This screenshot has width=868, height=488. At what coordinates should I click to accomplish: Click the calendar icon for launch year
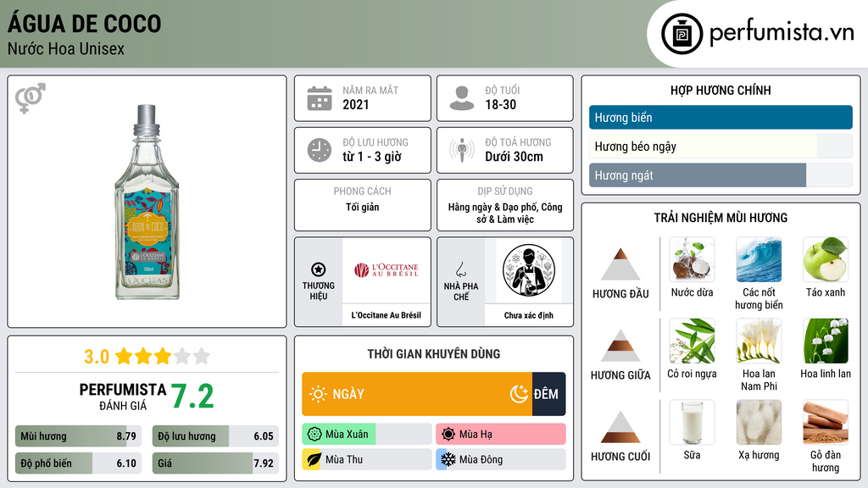pyautogui.click(x=320, y=98)
